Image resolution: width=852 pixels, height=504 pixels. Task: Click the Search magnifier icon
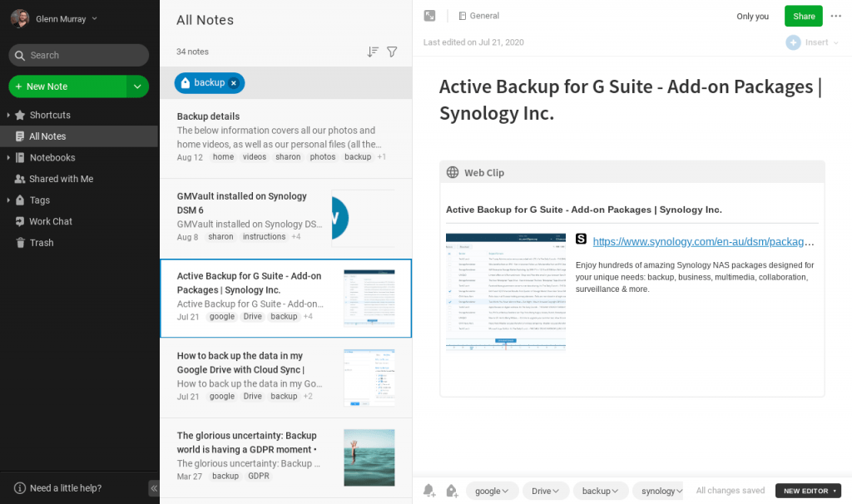coord(20,56)
